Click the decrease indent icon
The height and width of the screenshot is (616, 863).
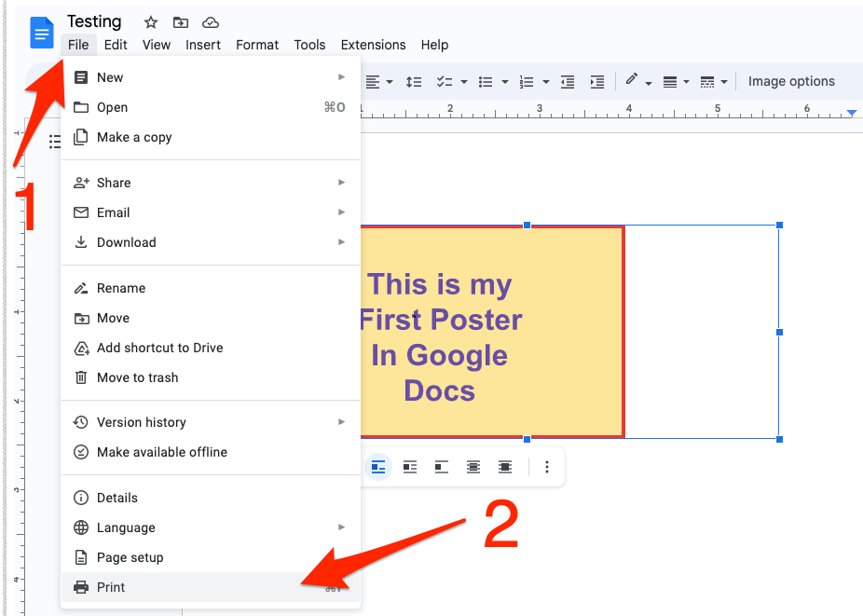[x=568, y=82]
